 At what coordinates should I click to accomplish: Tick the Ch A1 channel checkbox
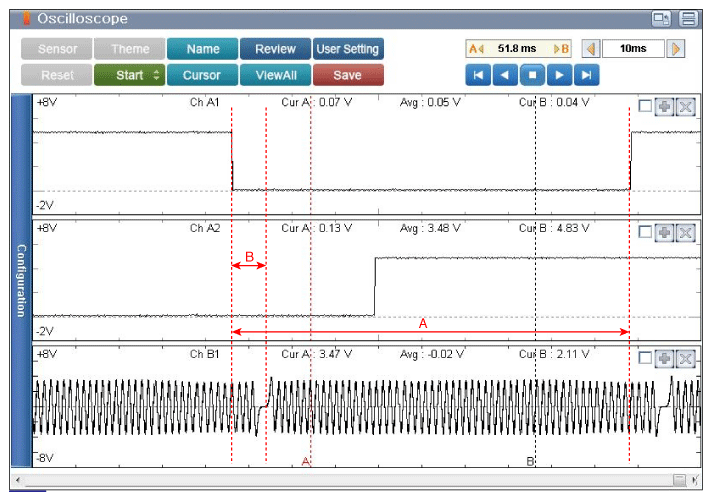click(645, 106)
